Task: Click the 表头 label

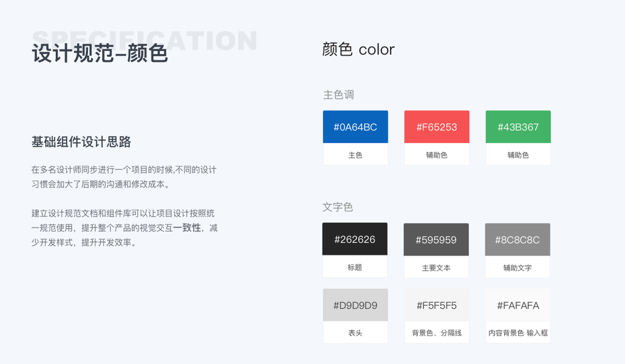Action: click(x=355, y=333)
